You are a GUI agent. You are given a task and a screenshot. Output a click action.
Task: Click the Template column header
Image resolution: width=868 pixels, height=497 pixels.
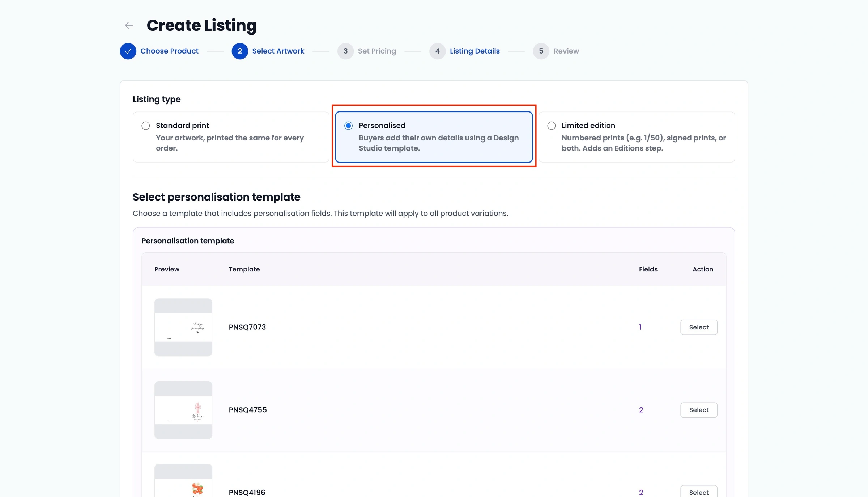pos(244,269)
